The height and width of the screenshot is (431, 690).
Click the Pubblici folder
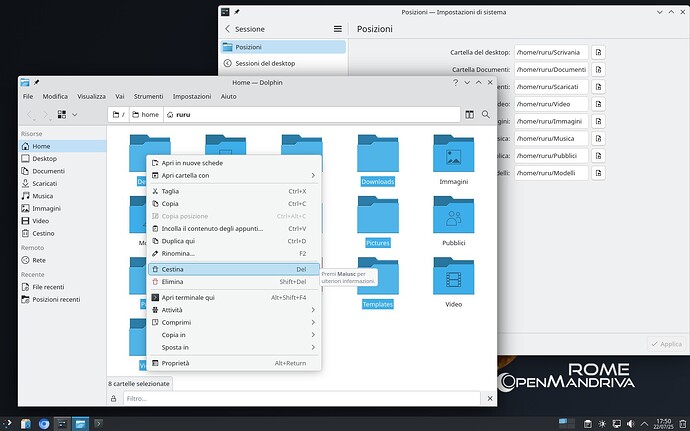[x=453, y=216]
